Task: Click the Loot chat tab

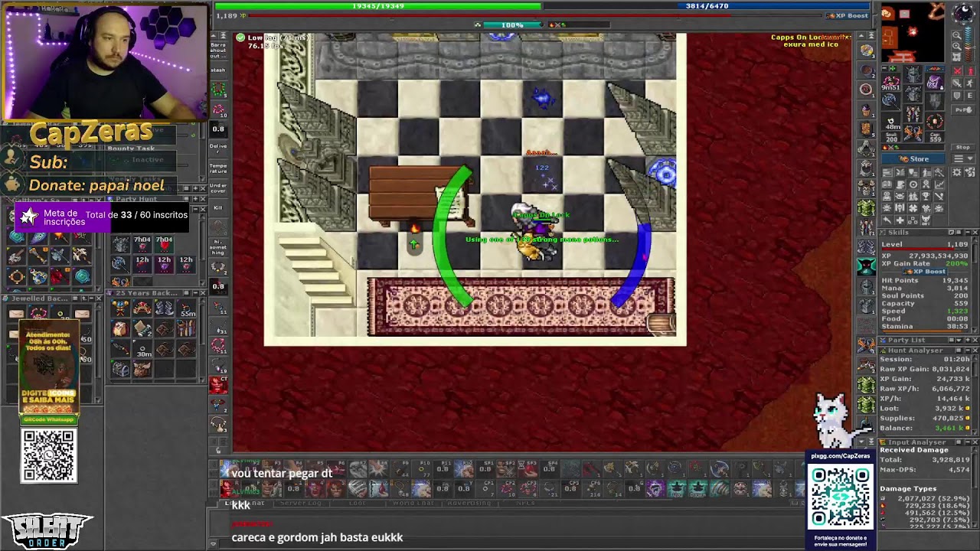Action: tap(357, 503)
